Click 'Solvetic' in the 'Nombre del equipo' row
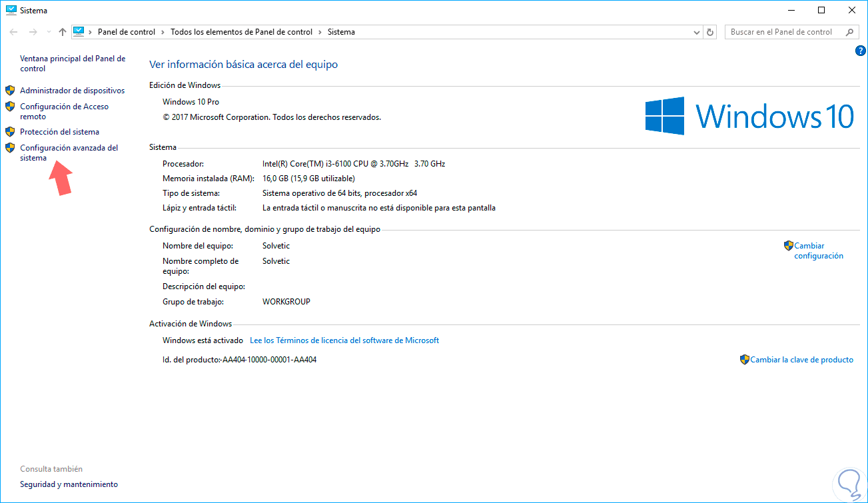Image resolution: width=868 pixels, height=503 pixels. pyautogui.click(x=276, y=246)
